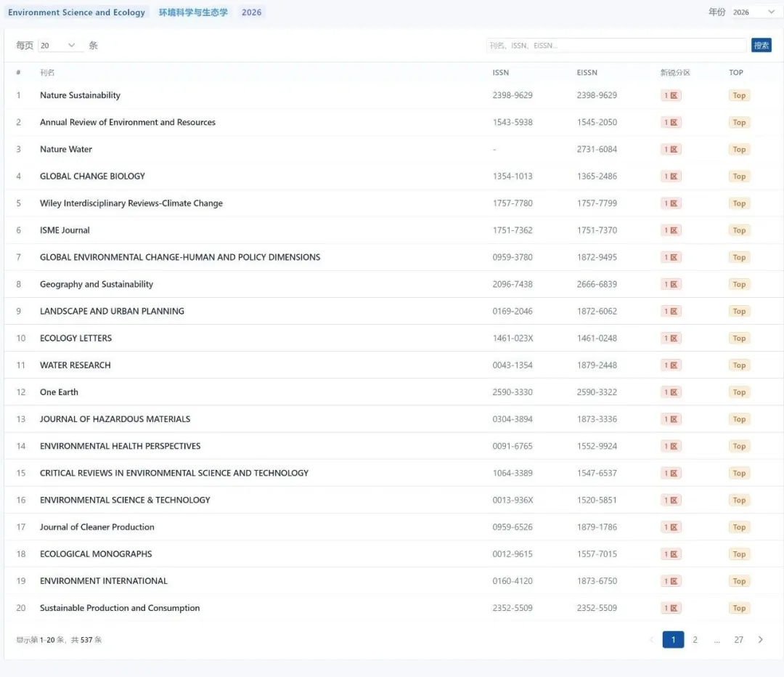Go to page 2
The height and width of the screenshot is (677, 784).
tap(695, 640)
